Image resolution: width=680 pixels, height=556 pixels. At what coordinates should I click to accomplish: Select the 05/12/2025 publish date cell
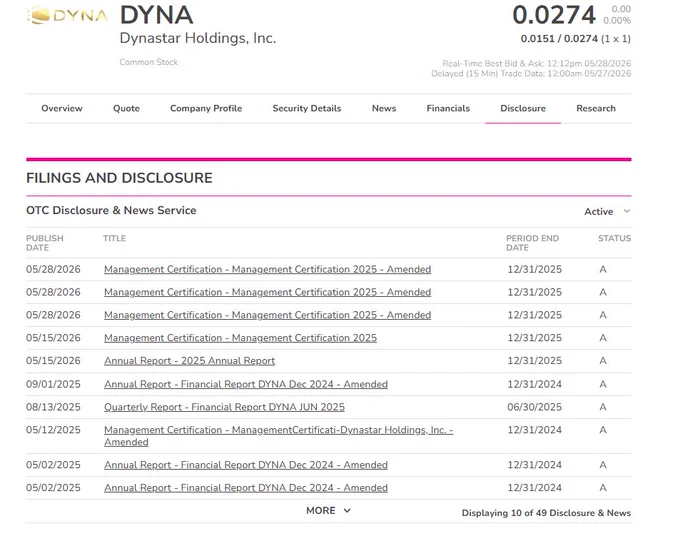coord(53,430)
